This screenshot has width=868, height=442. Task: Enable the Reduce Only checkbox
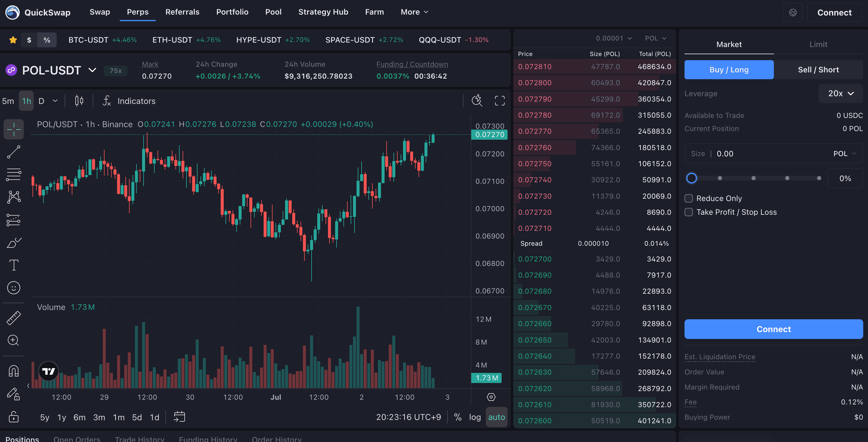(x=689, y=198)
